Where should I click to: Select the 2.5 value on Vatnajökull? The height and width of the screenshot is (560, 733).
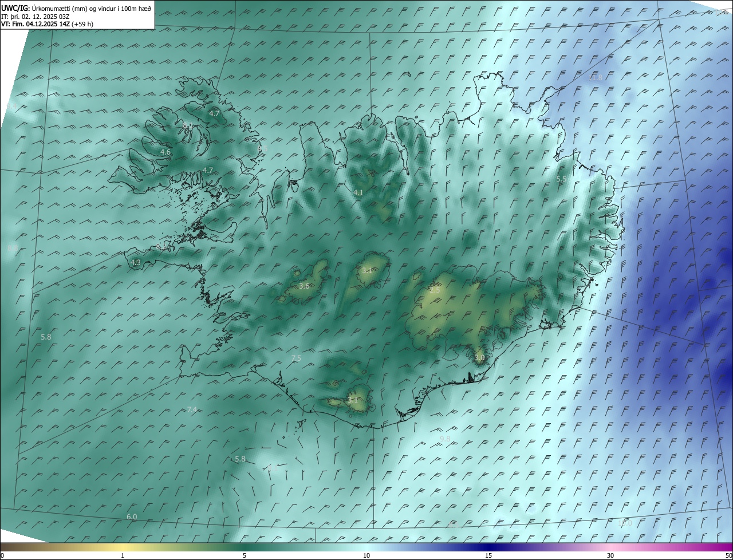435,290
